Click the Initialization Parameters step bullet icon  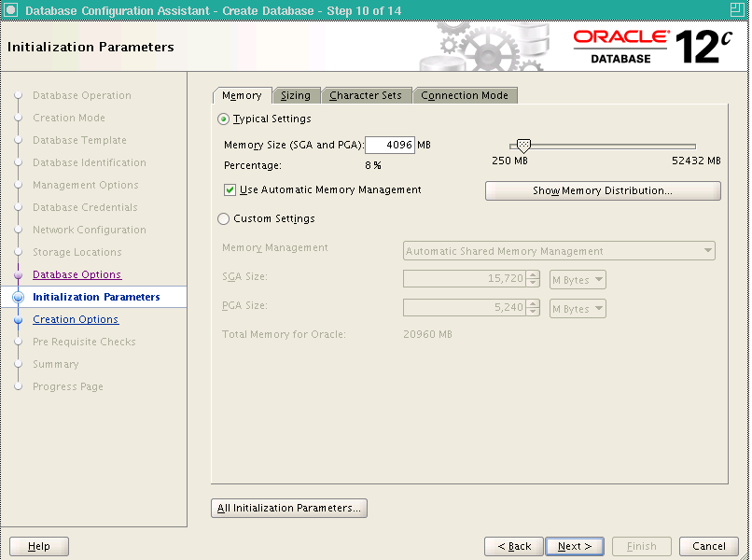(19, 297)
